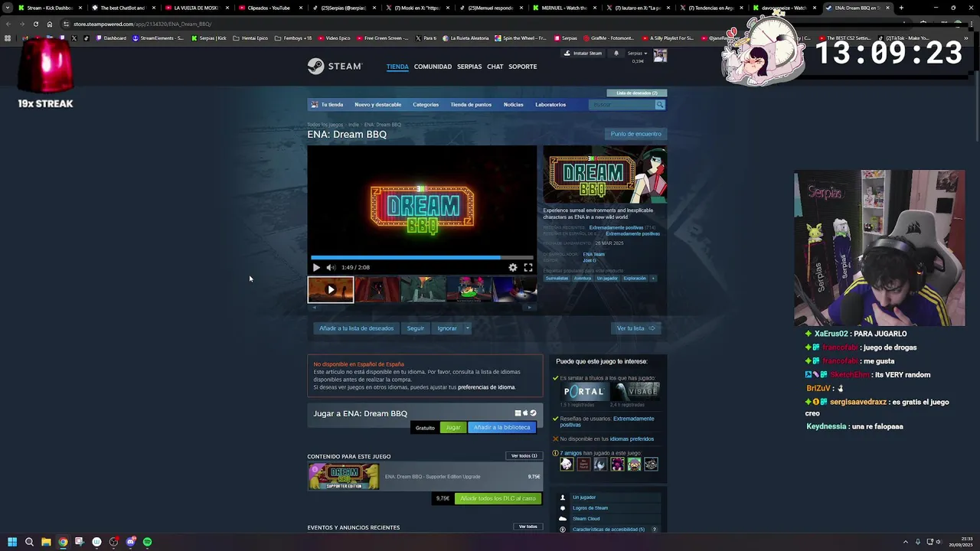Open the Noticias tab
This screenshot has height=551, width=980.
tap(513, 105)
